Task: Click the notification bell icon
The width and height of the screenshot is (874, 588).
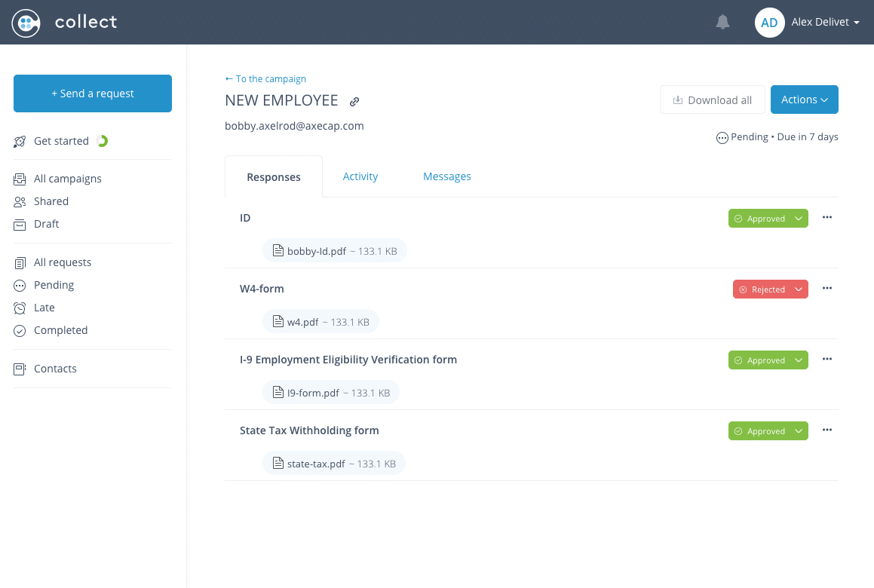Action: click(x=722, y=23)
